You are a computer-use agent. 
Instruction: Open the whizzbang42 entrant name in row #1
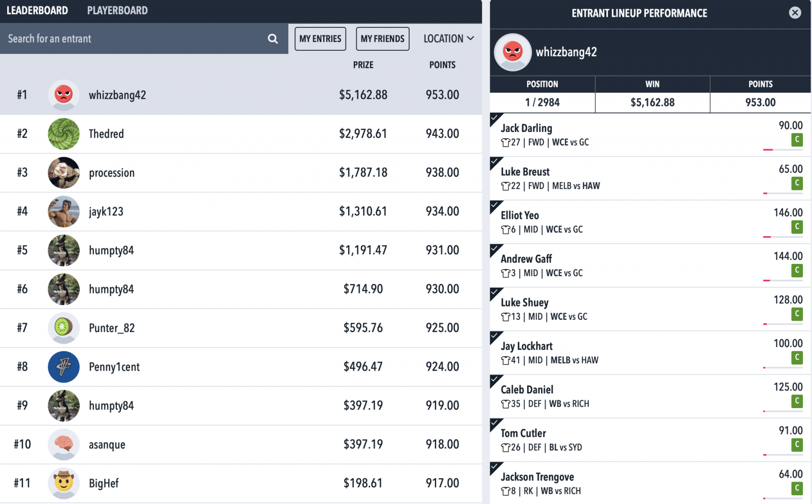[x=117, y=95]
